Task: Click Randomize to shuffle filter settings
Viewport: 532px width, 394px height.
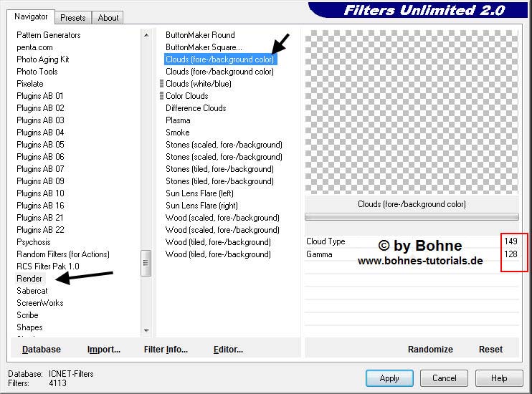Action: 430,350
